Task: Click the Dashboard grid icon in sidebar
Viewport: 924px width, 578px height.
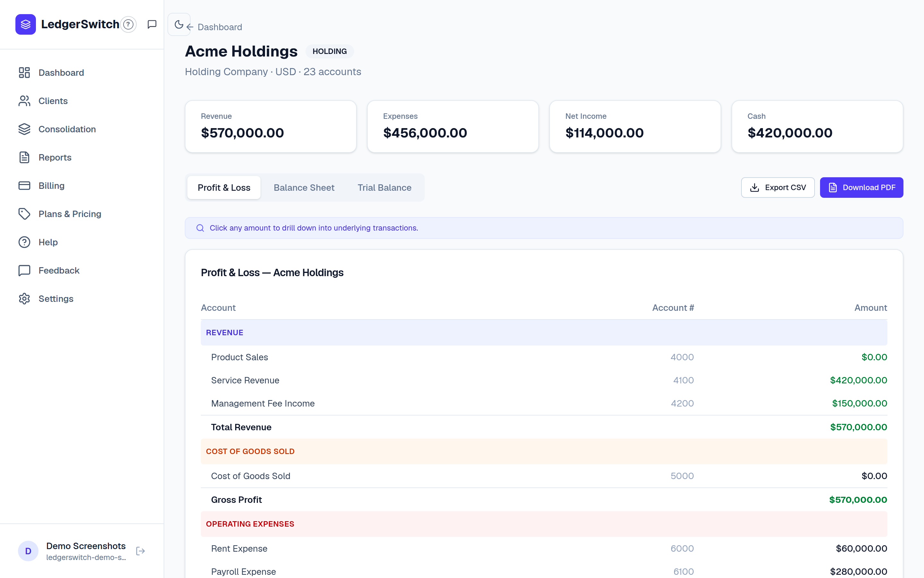Action: click(x=24, y=73)
